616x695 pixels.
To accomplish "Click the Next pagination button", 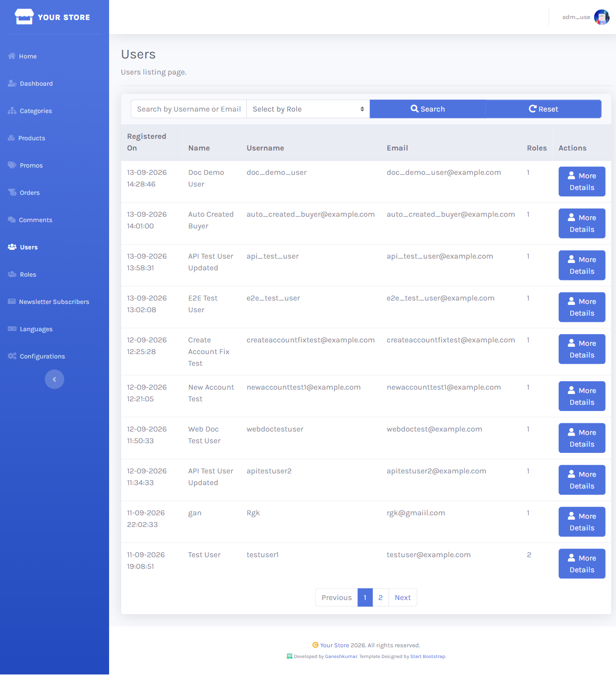I will (403, 598).
